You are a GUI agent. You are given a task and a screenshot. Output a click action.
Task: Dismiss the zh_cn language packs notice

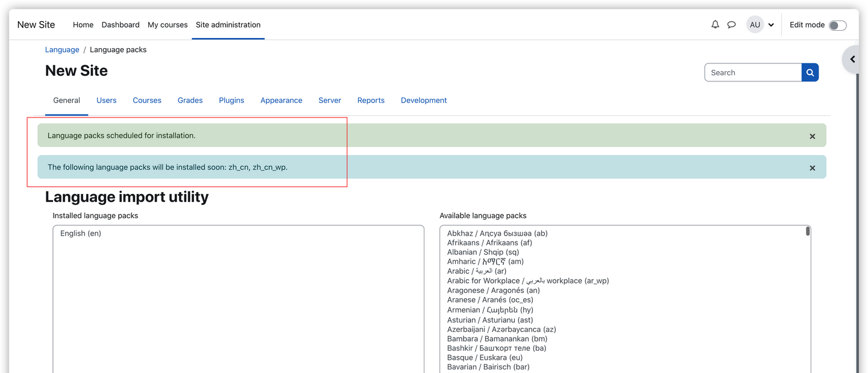(812, 168)
